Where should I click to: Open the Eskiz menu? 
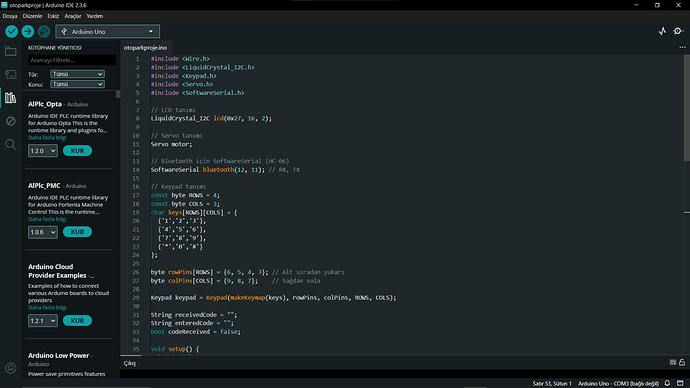coord(53,16)
